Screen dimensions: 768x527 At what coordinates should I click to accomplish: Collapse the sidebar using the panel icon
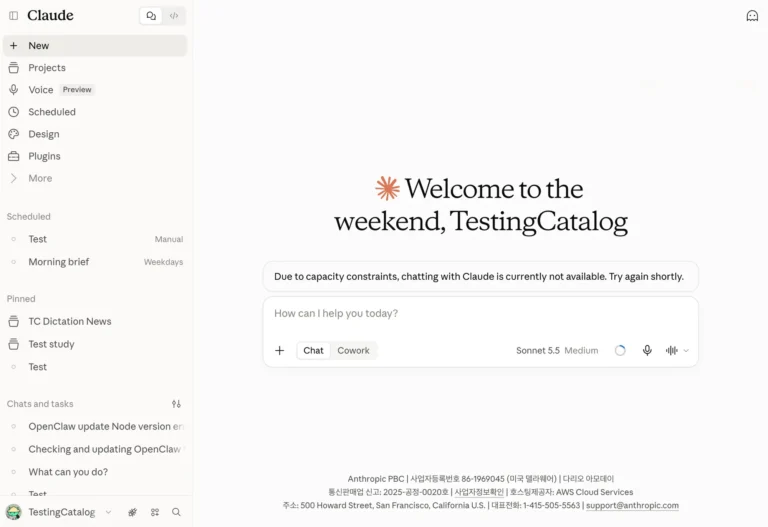14,16
